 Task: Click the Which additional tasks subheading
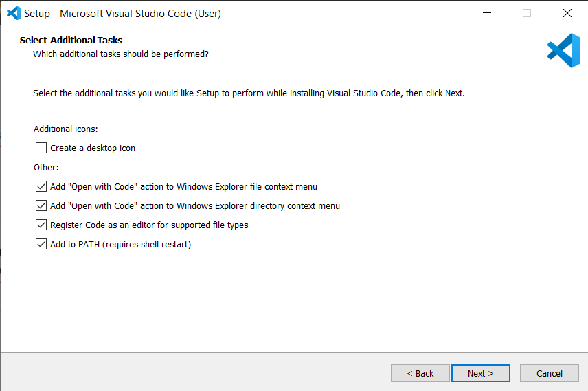(x=120, y=54)
